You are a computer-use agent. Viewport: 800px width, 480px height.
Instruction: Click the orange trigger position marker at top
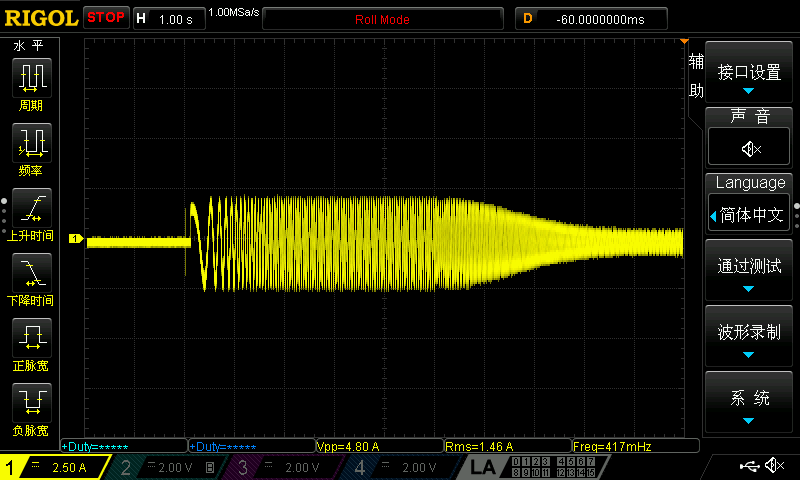(x=684, y=41)
